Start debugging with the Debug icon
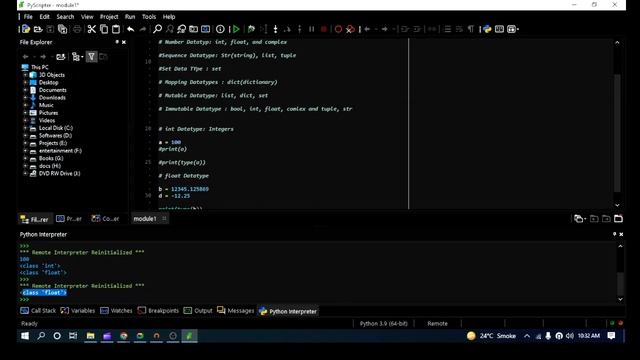Viewport: 640px width, 360px height. click(251, 29)
